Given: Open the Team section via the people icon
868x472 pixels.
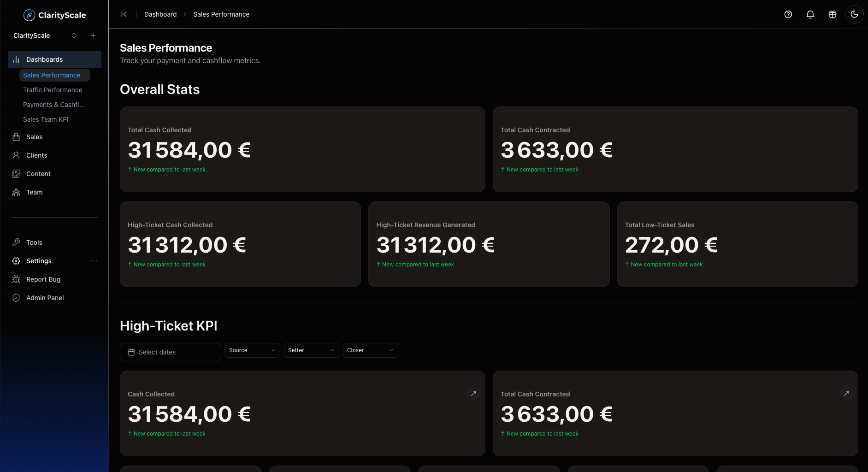Looking at the screenshot, I should tap(16, 192).
